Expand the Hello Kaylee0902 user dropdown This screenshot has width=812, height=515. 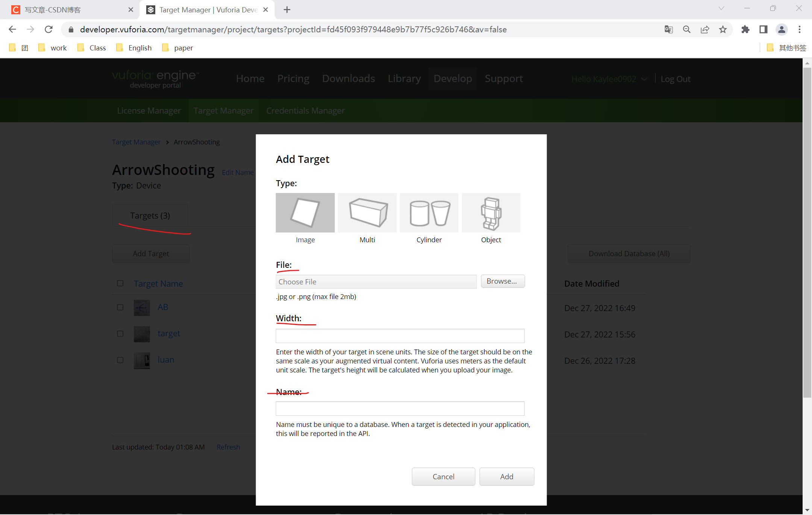[609, 79]
